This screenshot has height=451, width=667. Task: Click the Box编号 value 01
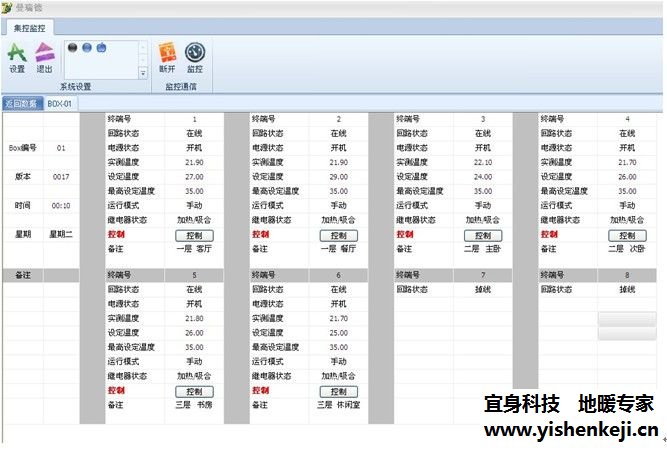click(x=61, y=148)
